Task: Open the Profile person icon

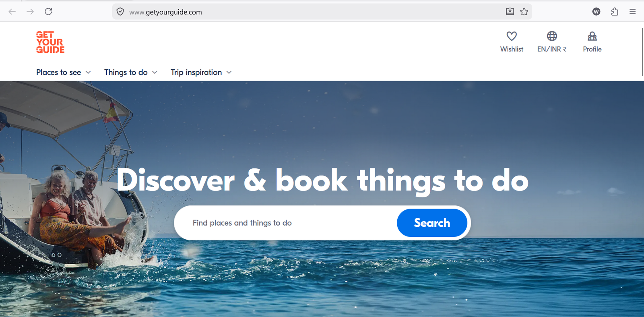Action: [592, 36]
